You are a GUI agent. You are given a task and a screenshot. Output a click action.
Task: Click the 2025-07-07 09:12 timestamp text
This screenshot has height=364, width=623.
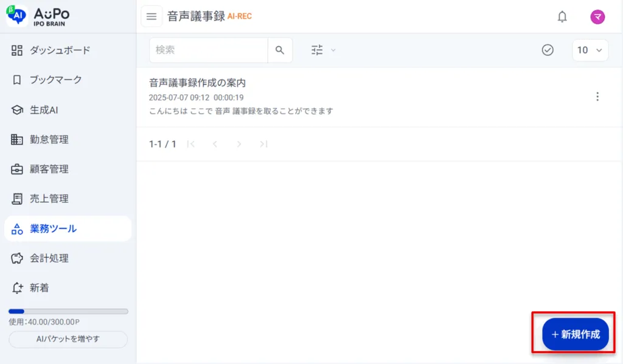179,98
